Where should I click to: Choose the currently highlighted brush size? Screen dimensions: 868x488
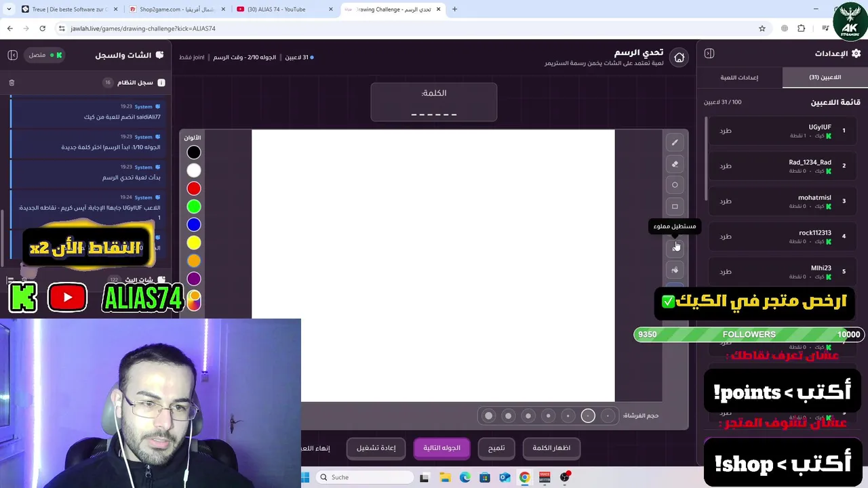click(x=588, y=415)
